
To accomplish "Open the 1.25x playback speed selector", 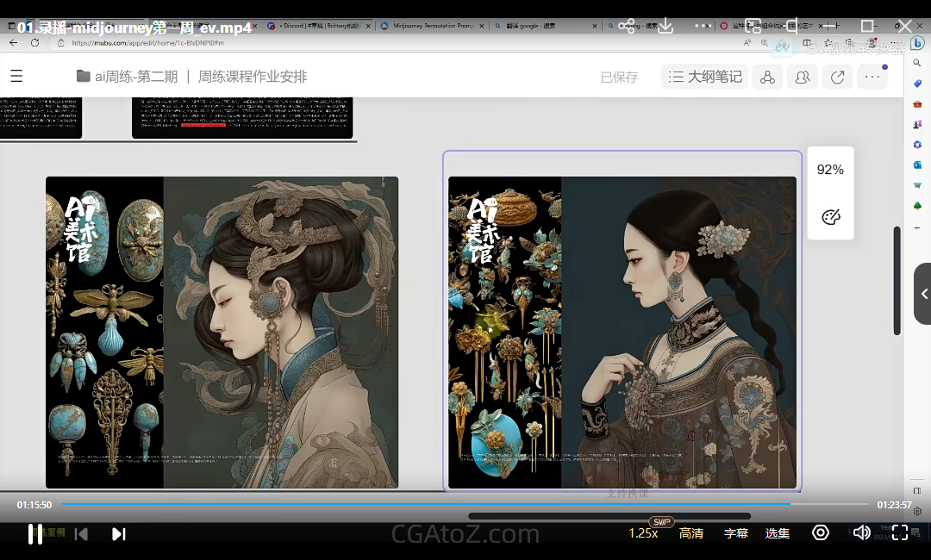I will (643, 533).
